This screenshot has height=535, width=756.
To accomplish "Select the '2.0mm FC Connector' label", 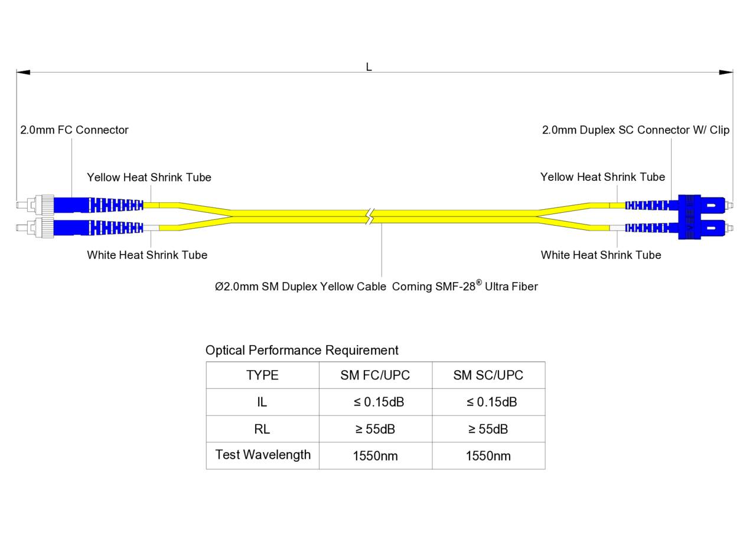I will (74, 130).
